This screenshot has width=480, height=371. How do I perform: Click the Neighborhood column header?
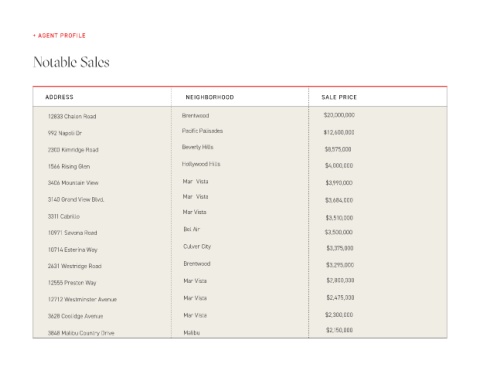pyautogui.click(x=210, y=97)
